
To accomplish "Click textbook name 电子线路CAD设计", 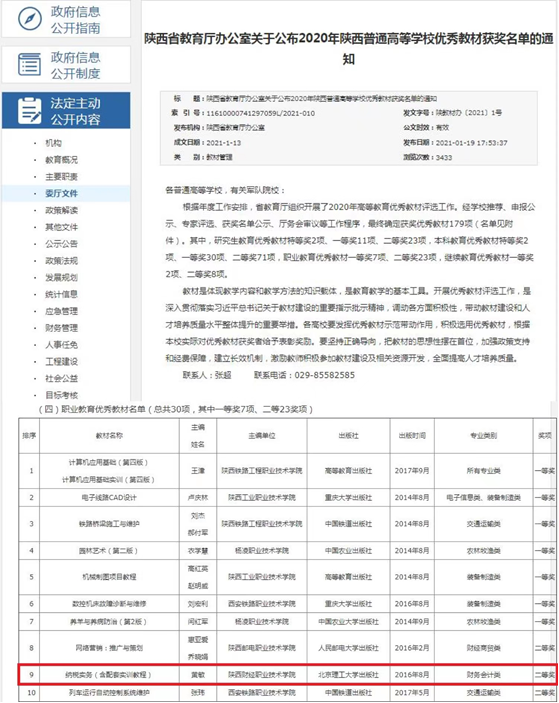I will 109,497.
